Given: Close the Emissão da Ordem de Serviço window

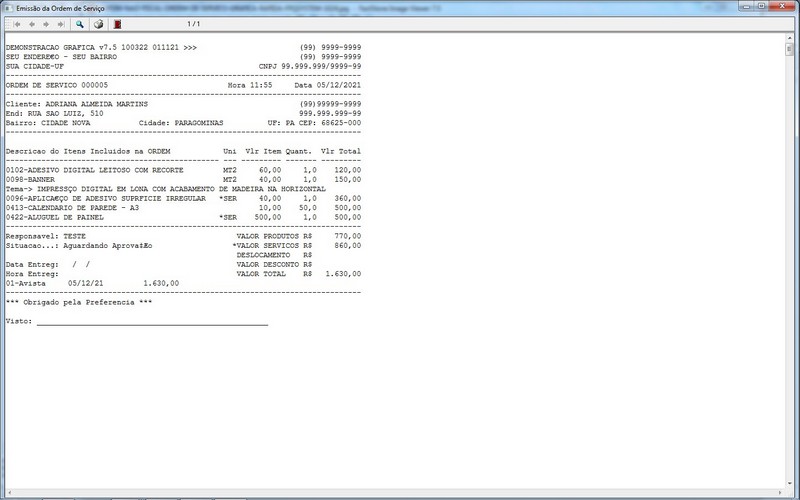Looking at the screenshot, I should pyautogui.click(x=782, y=6).
